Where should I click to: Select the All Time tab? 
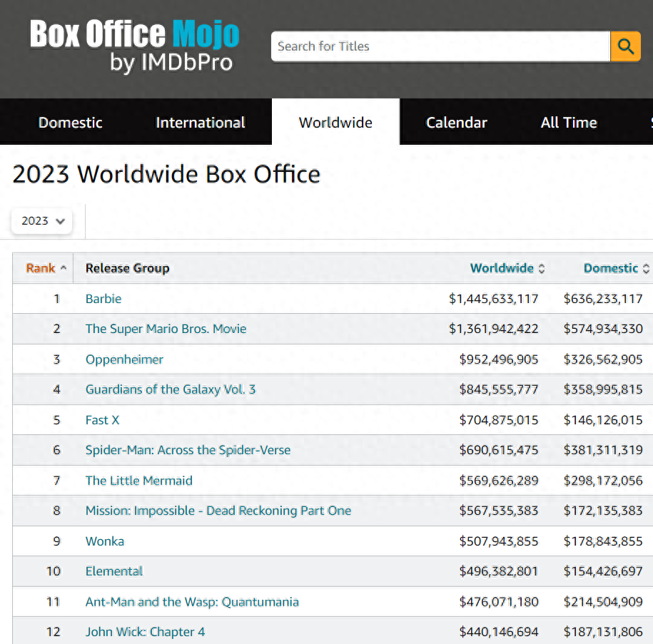(x=568, y=123)
